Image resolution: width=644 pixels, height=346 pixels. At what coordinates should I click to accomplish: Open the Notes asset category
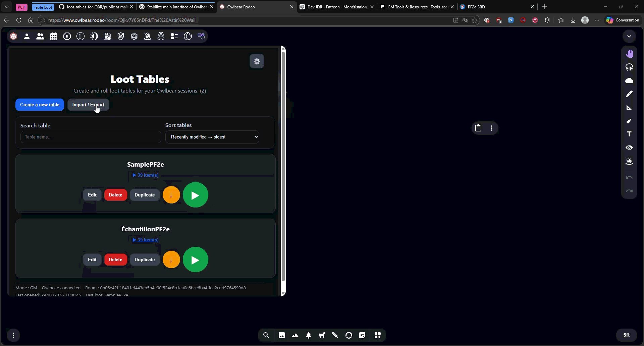coord(362,335)
